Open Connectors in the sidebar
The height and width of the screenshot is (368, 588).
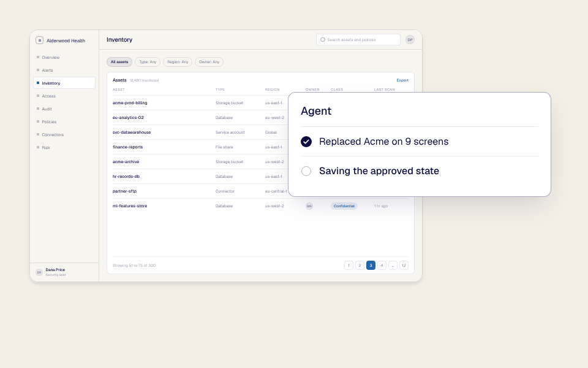[x=64, y=135]
